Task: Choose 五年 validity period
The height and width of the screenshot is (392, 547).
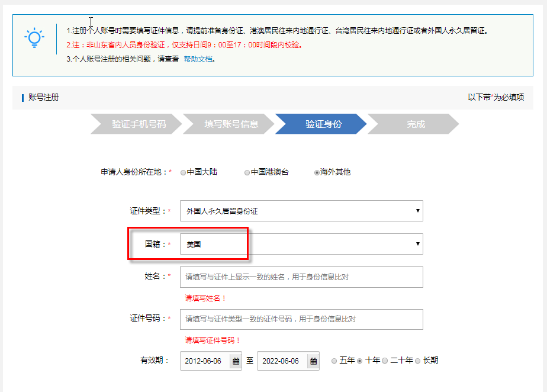Action: coord(334,360)
